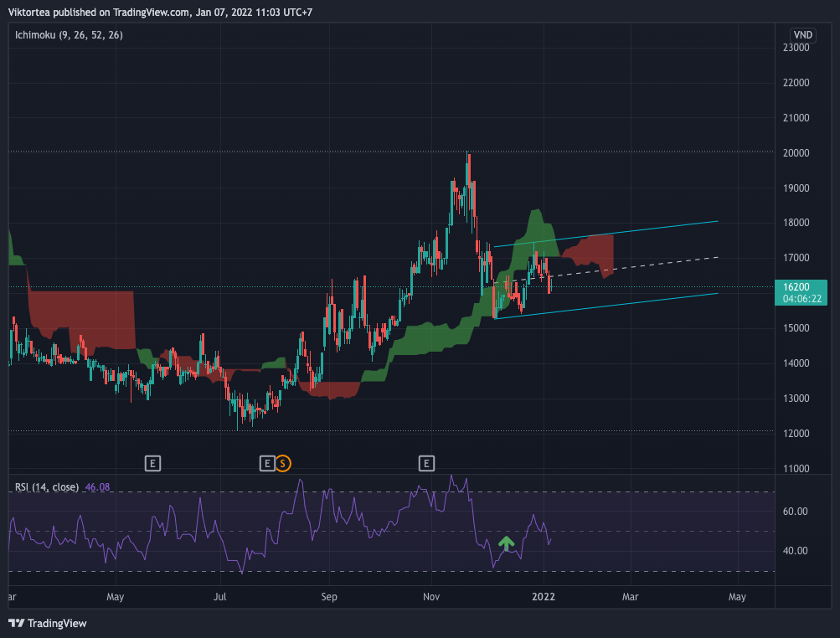Click the orange S split marker
Viewport: 840px width, 638px height.
pyautogui.click(x=283, y=463)
